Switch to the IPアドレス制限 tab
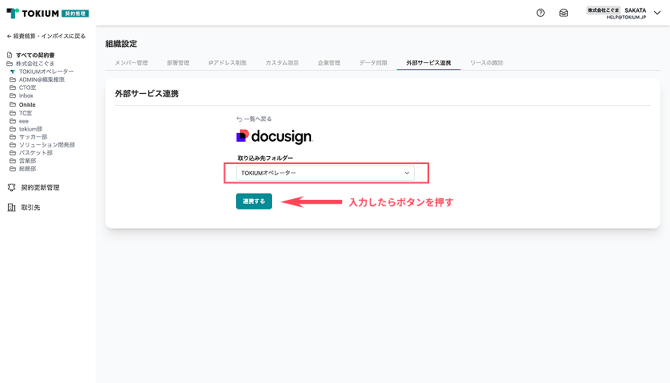The height and width of the screenshot is (383, 670). 227,63
